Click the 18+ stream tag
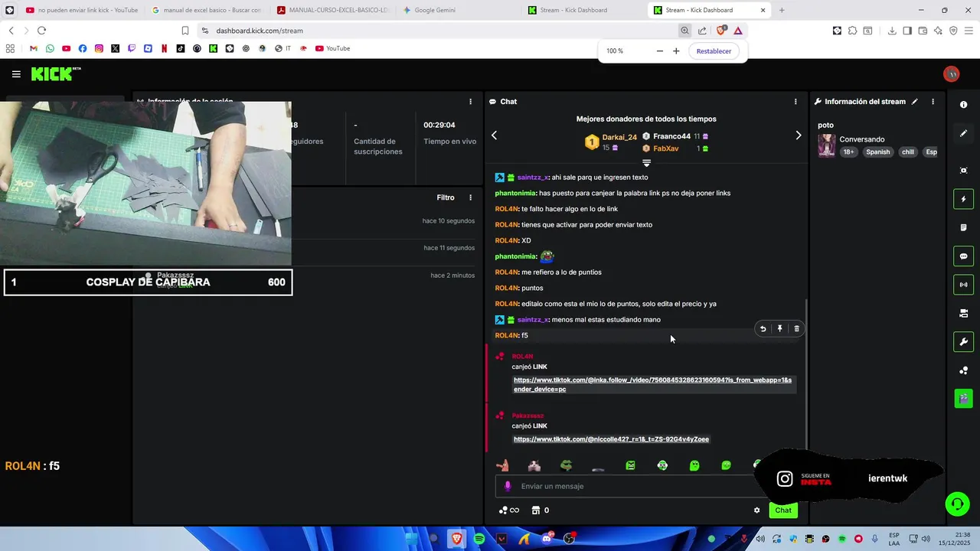 tap(848, 152)
